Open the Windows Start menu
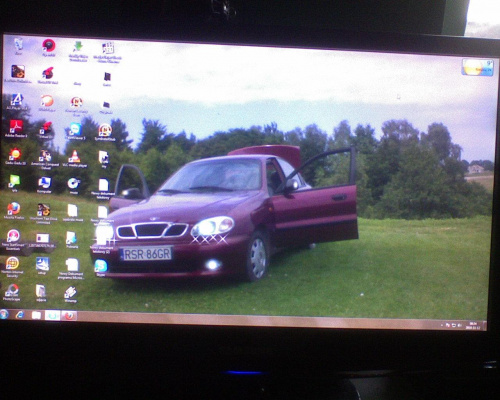500x400 pixels. [4, 314]
